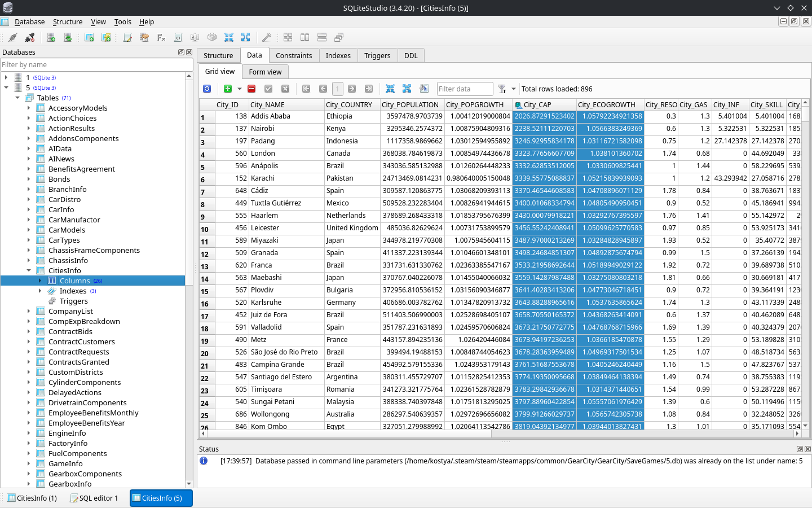Click the cascade windows icon

pyautogui.click(x=339, y=37)
